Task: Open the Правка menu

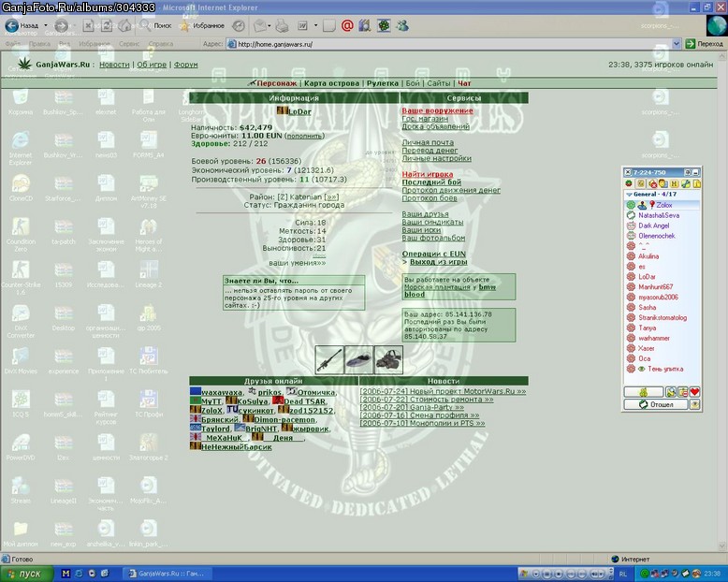Action: tap(39, 44)
